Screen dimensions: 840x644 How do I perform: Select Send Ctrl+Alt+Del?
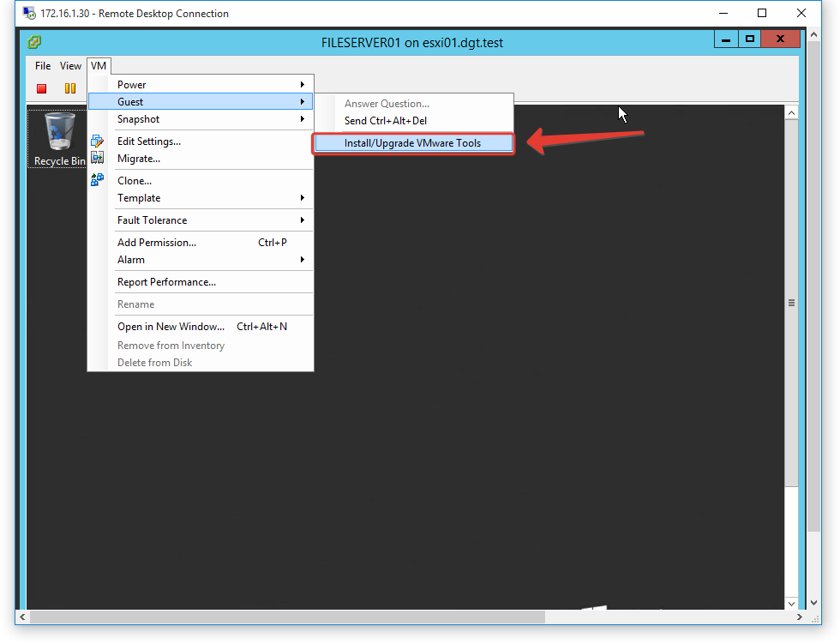(x=413, y=121)
